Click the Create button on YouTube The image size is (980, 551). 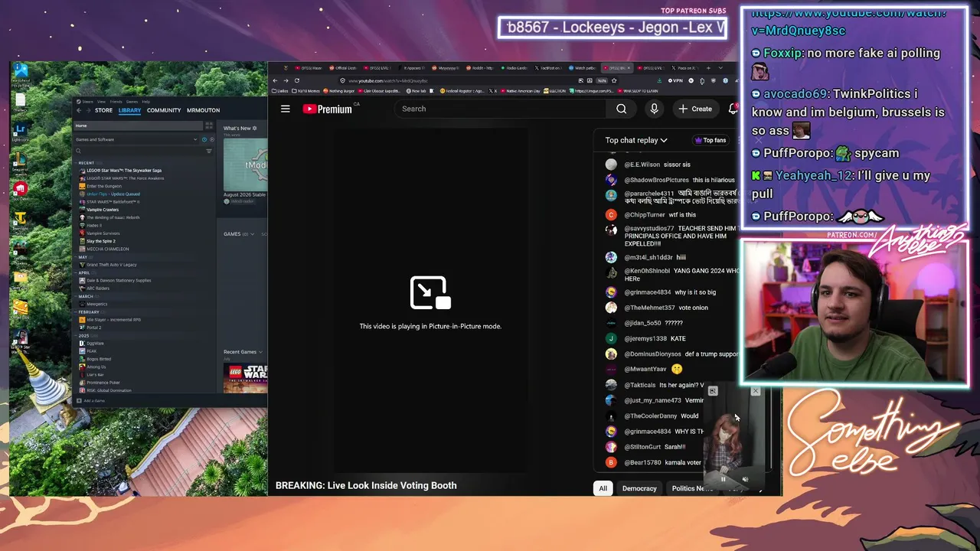[x=695, y=109]
